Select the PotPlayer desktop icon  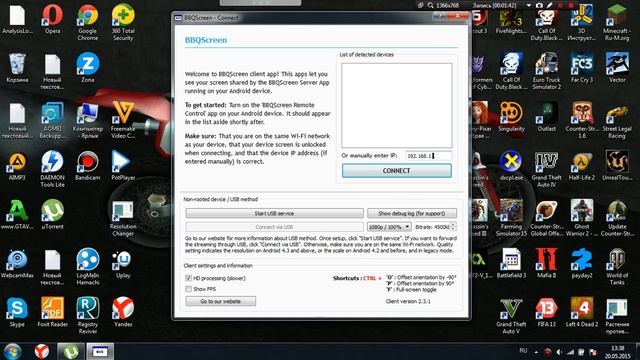click(x=123, y=166)
